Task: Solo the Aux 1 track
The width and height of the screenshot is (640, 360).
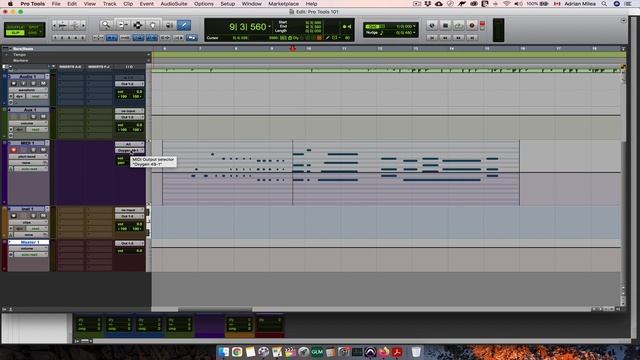Action: (x=33, y=117)
